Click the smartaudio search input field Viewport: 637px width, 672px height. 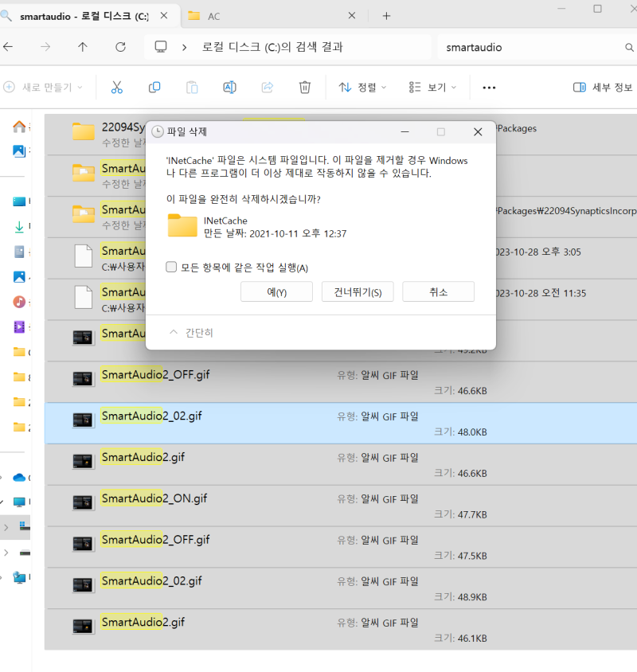coord(532,47)
